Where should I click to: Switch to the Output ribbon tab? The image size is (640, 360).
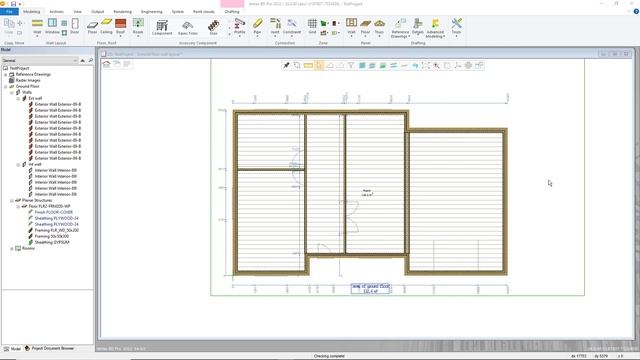pos(98,11)
